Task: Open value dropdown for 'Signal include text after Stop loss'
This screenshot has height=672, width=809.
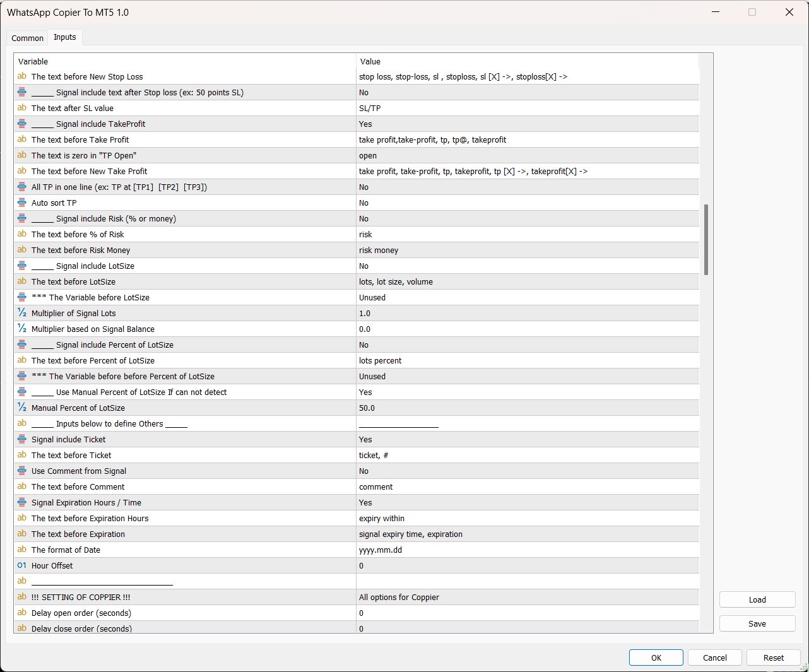Action: point(528,92)
